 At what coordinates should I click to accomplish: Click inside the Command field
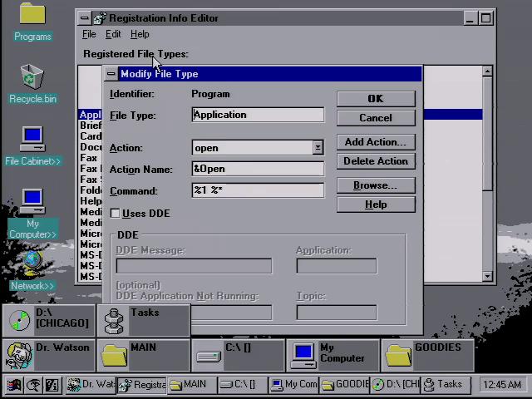[x=258, y=190]
